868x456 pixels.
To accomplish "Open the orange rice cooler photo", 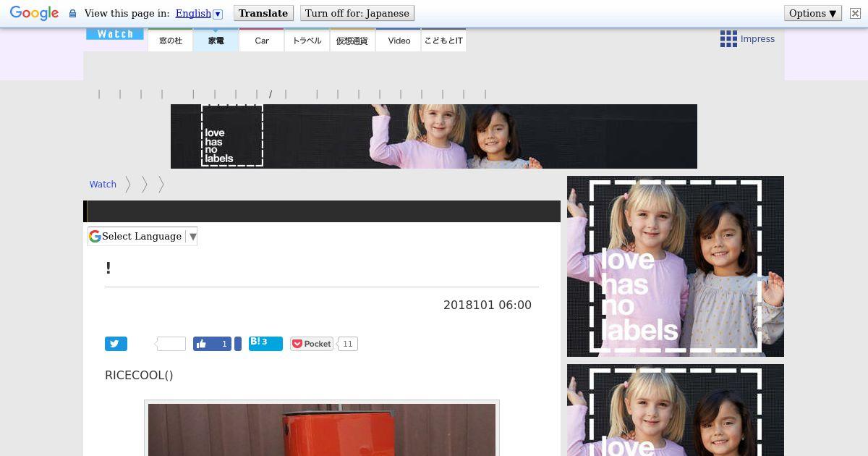I will click(x=322, y=430).
